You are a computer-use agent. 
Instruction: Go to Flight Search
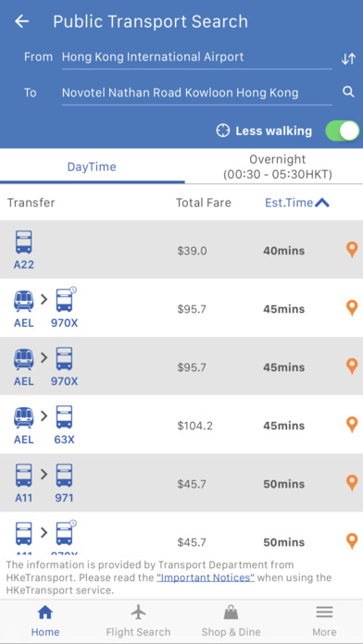138,621
